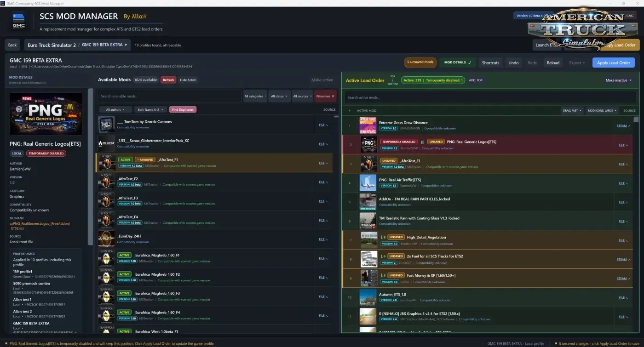This screenshot has height=347, width=644.
Task: Click the JBX Graphics 3 v2.4 mod icon
Action: coord(368,316)
